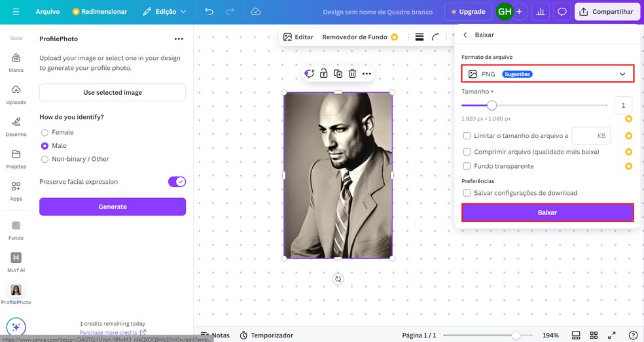The height and width of the screenshot is (342, 644).
Task: Open the Murf AI app
Action: coord(16,262)
